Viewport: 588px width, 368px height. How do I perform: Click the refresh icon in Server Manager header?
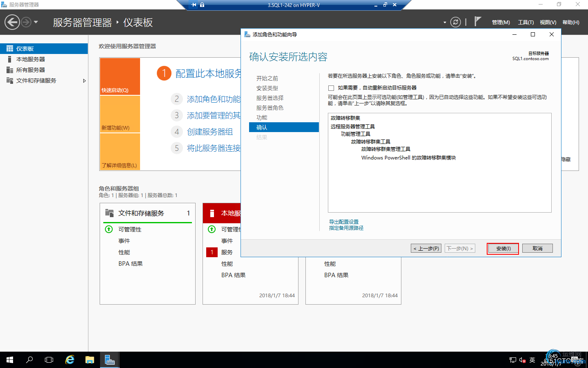[455, 22]
